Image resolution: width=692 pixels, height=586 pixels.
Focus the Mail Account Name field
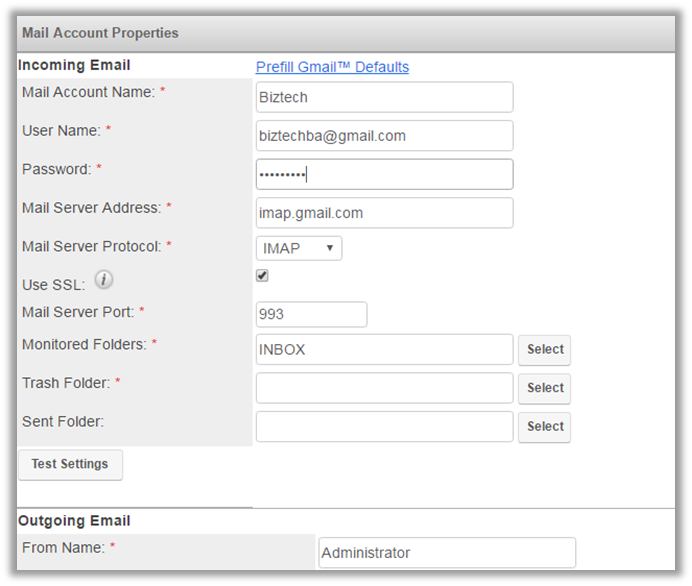tap(384, 97)
